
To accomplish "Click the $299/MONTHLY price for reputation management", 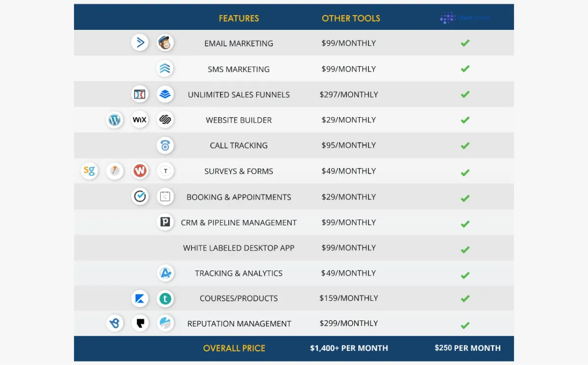I will (349, 323).
